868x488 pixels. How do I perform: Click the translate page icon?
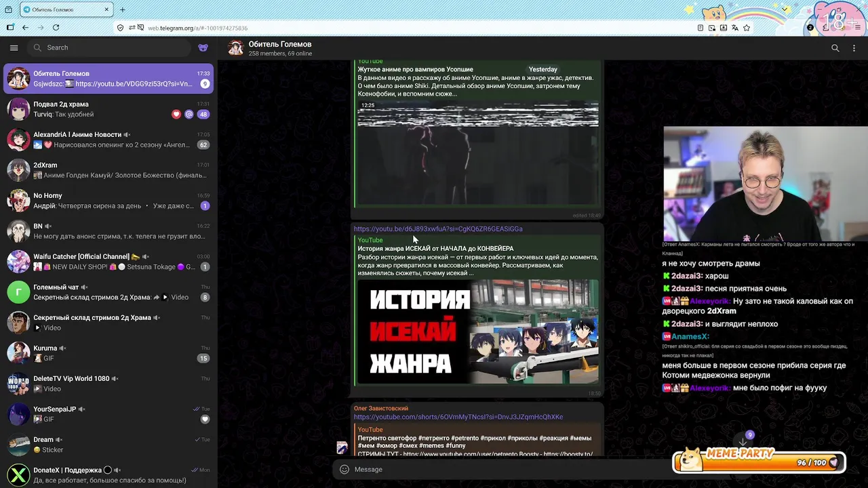pyautogui.click(x=735, y=28)
